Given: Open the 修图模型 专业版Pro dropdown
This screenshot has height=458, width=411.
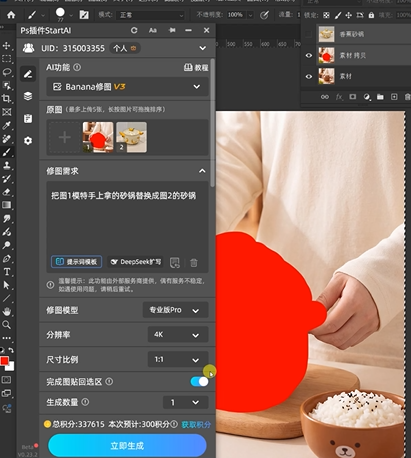Looking at the screenshot, I should [x=176, y=310].
